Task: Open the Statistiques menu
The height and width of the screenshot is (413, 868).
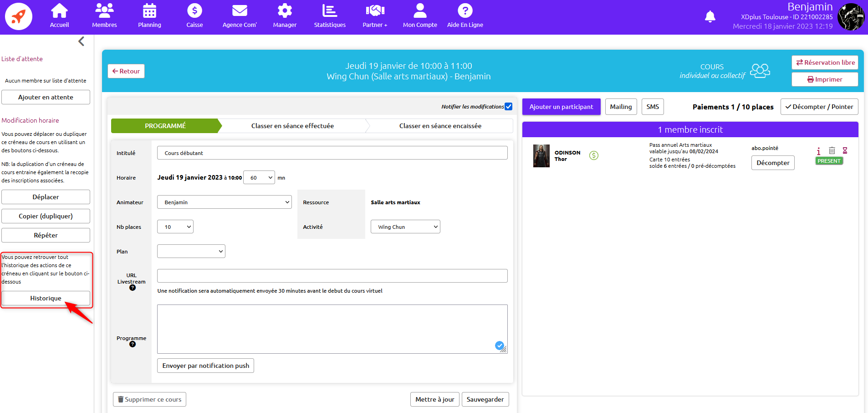Action: coord(329,16)
